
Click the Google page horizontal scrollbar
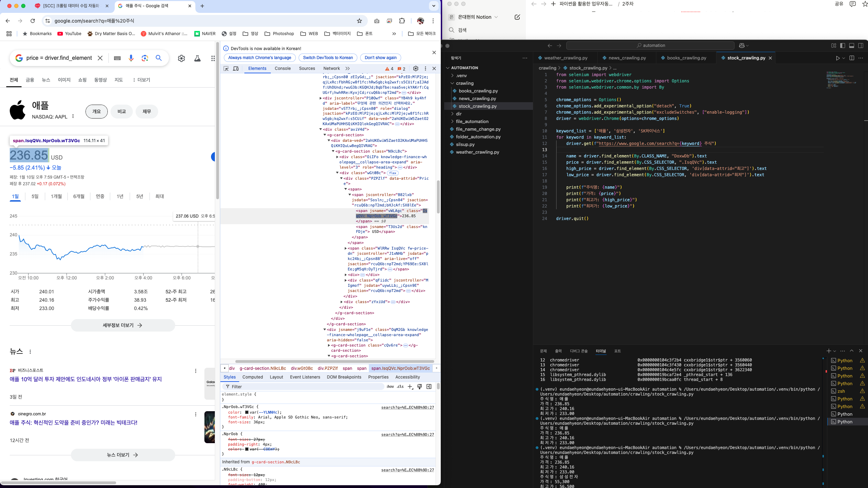pyautogui.click(x=58, y=483)
